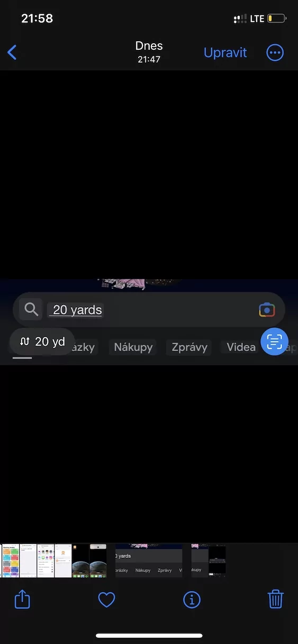The image size is (298, 644).
Task: Tap the date title Dnes 21:47
Action: (149, 52)
